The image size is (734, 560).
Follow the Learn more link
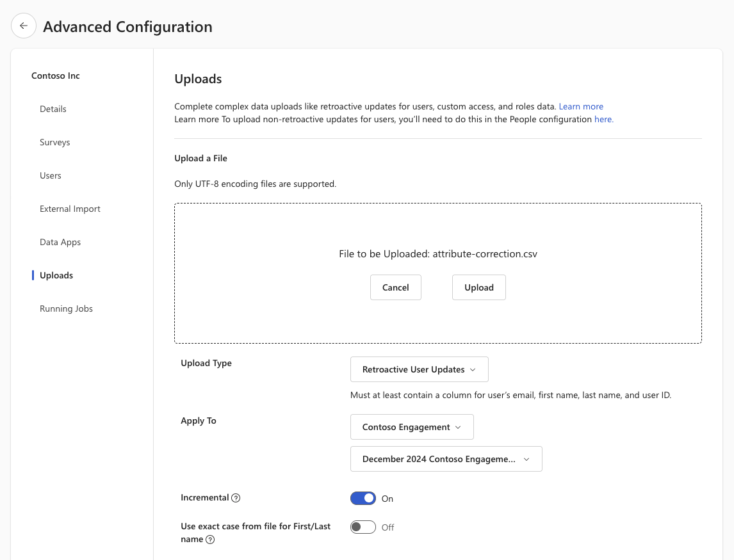coord(581,106)
